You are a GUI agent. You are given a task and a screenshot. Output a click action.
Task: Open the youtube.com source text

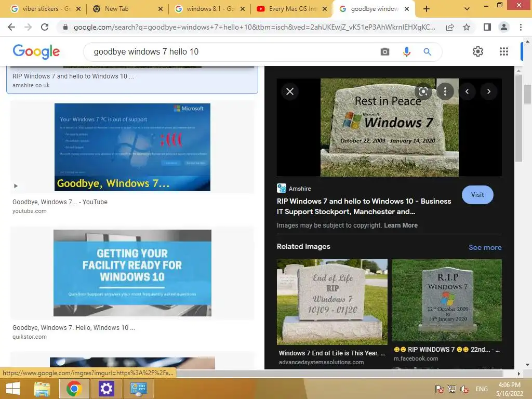pyautogui.click(x=30, y=211)
